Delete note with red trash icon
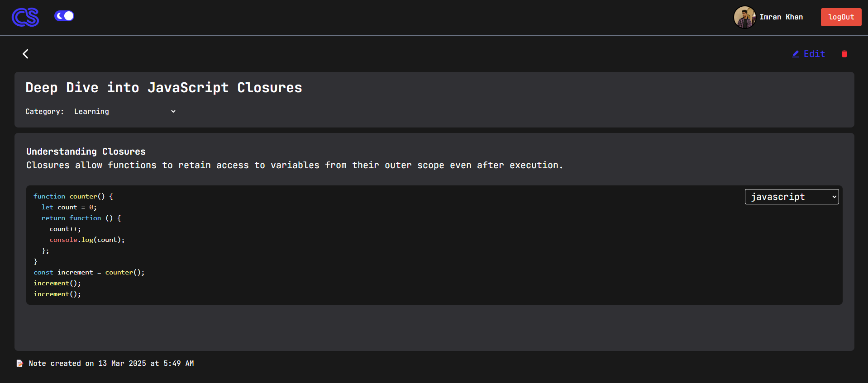 tap(844, 54)
